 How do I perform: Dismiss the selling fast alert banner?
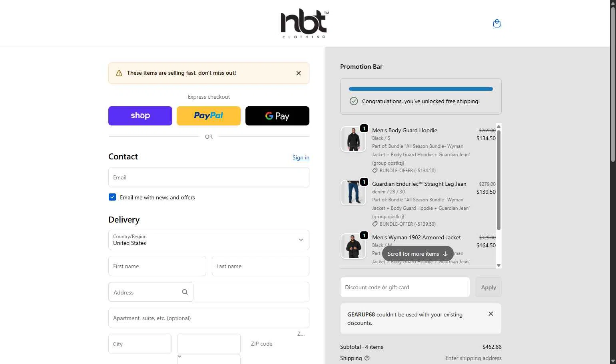tap(299, 73)
